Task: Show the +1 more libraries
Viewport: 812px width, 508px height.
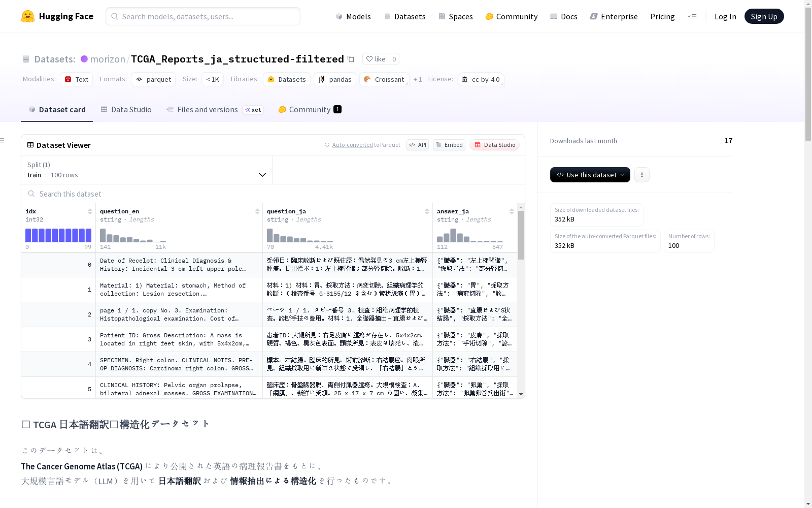Action: tap(418, 80)
